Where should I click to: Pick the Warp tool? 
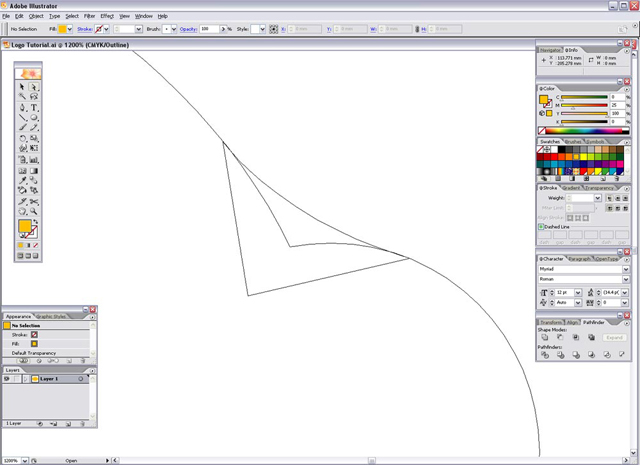coord(22,148)
